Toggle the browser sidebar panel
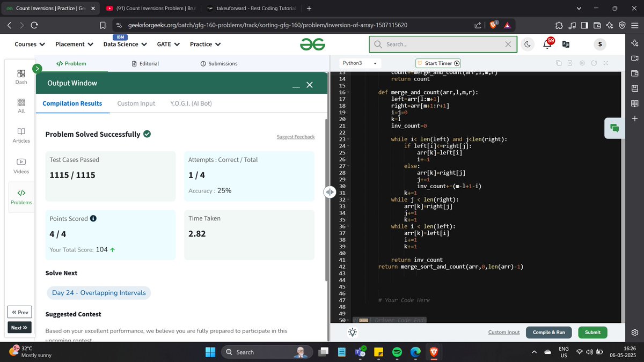 click(x=584, y=25)
